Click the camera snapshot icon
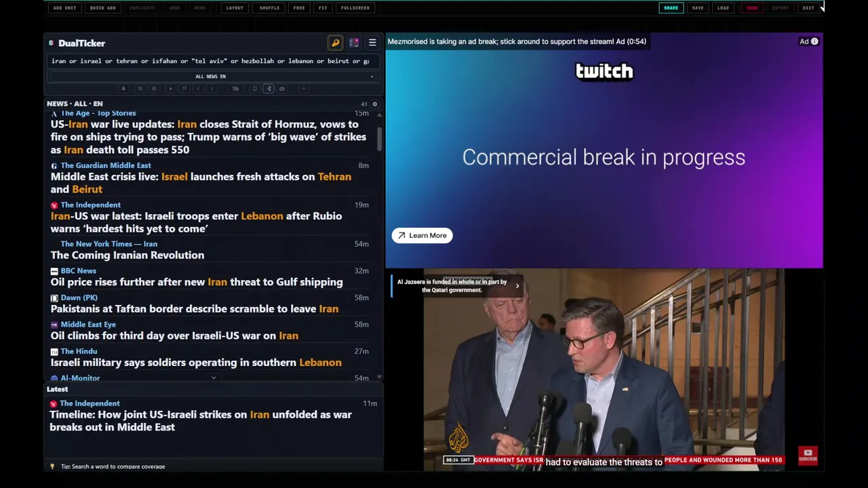Viewport: 868px width, 488px height. point(282,89)
